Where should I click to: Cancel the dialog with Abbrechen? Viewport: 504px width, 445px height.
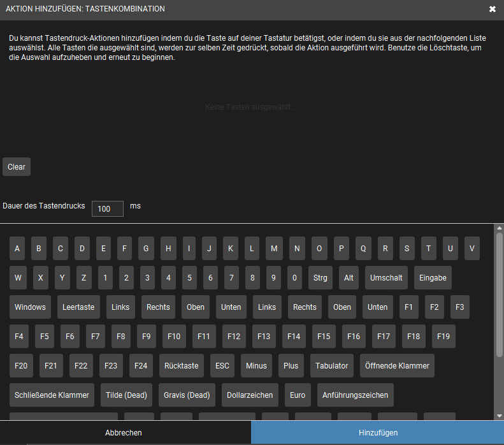coord(124,433)
